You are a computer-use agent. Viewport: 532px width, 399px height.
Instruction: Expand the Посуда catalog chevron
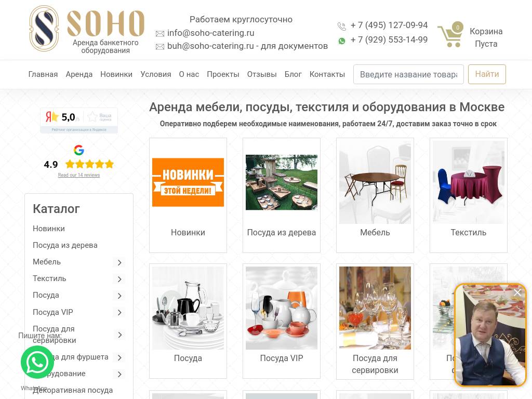click(119, 296)
